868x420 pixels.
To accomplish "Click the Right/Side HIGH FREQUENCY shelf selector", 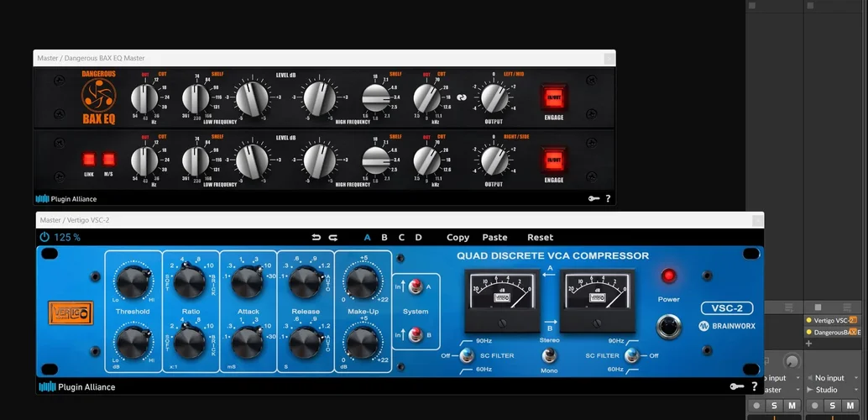I will point(376,160).
